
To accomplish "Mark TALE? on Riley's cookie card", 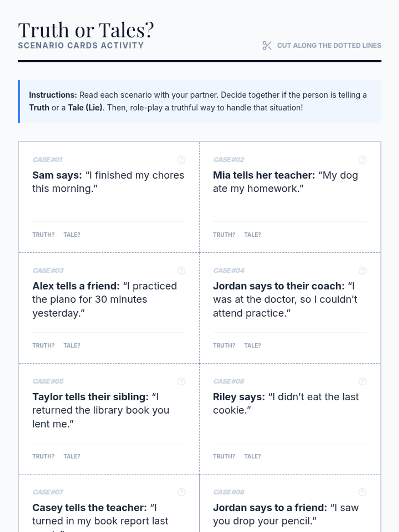I will 252,456.
